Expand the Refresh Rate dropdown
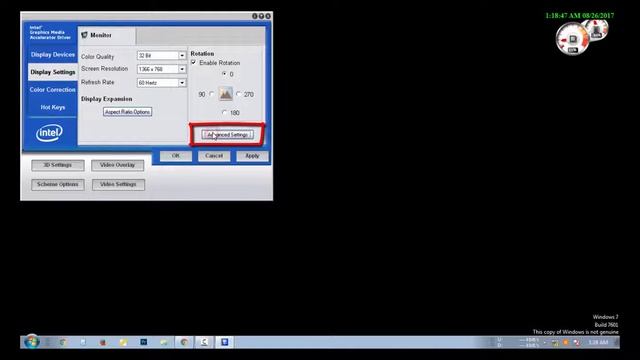640x360 pixels. (x=182, y=83)
